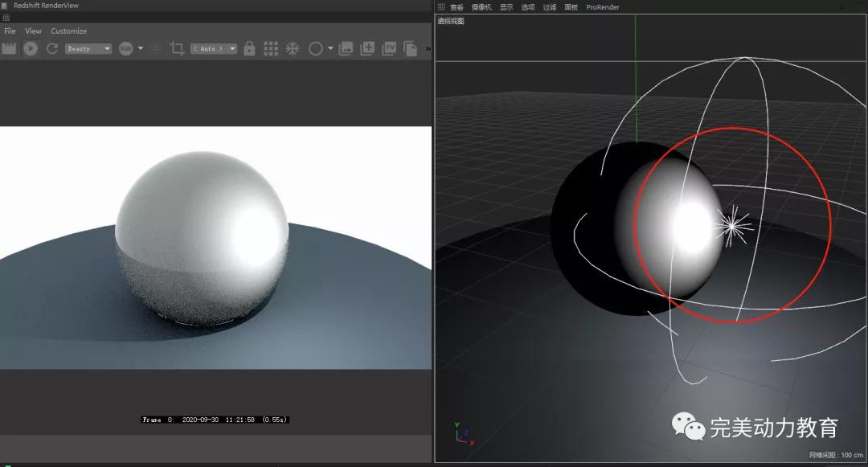This screenshot has width=868, height=467.
Task: Expand the RGB channel dropdown arrow
Action: point(141,48)
